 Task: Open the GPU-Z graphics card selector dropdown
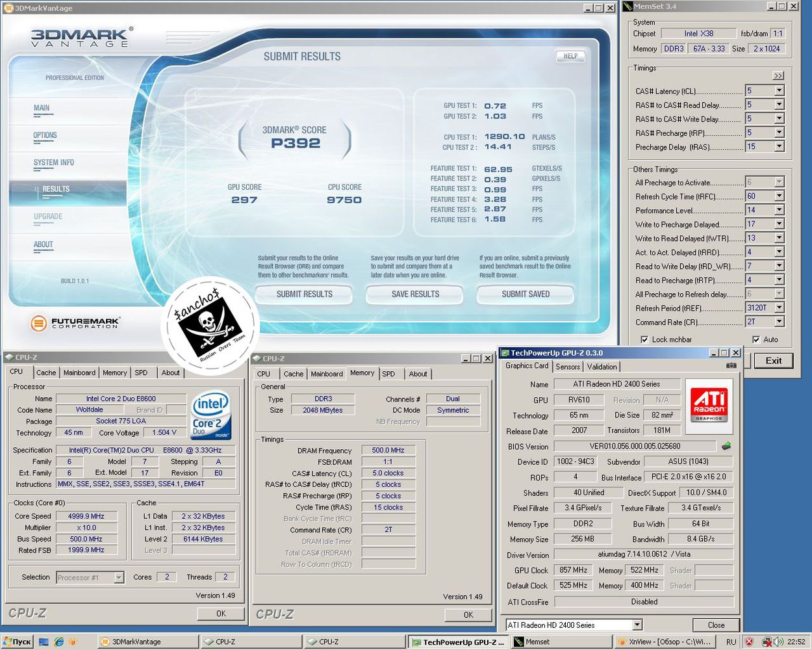coord(637,625)
